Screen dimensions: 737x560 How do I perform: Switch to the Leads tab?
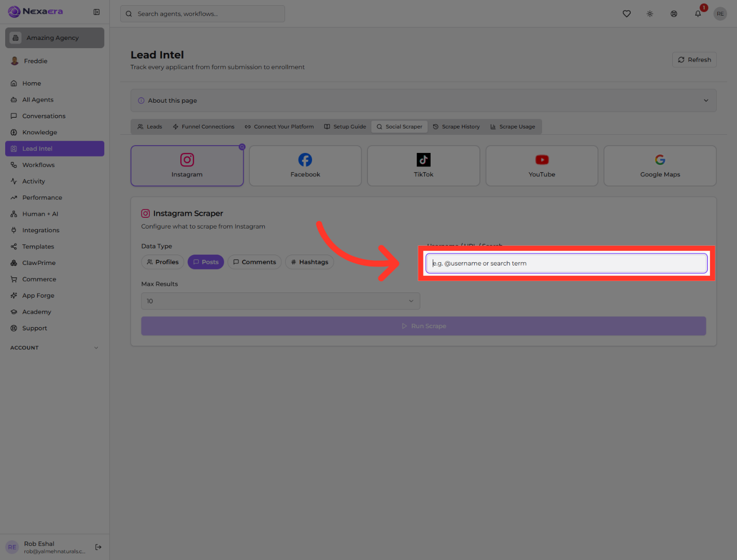pos(150,127)
